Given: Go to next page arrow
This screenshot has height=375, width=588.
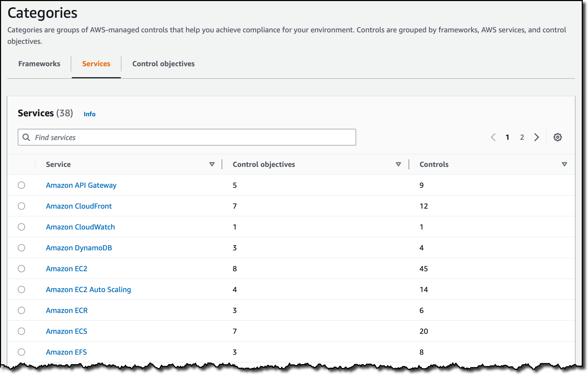Looking at the screenshot, I should point(537,137).
